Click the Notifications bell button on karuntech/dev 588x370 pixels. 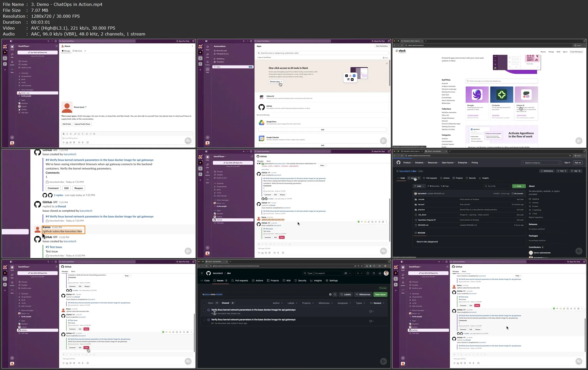coord(547,171)
